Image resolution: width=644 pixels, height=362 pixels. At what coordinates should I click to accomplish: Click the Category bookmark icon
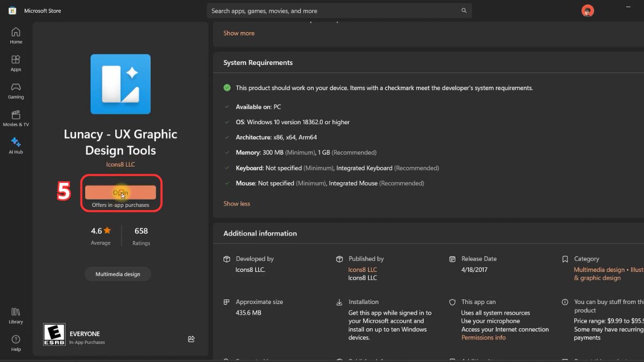565,259
